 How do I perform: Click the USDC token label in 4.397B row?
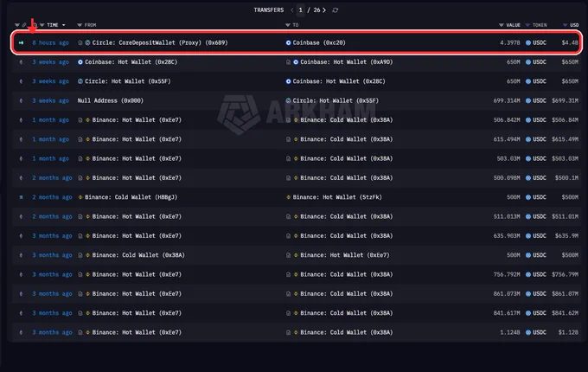click(x=540, y=42)
